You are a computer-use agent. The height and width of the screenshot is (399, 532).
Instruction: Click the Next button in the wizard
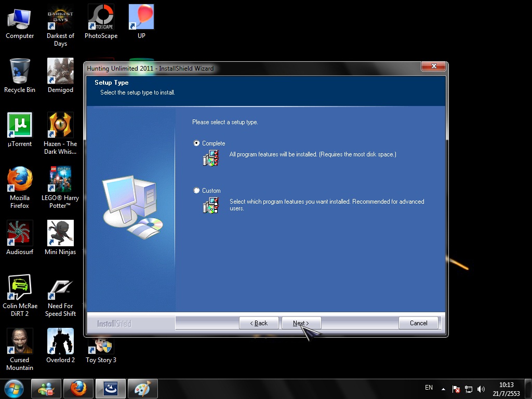pos(301,323)
